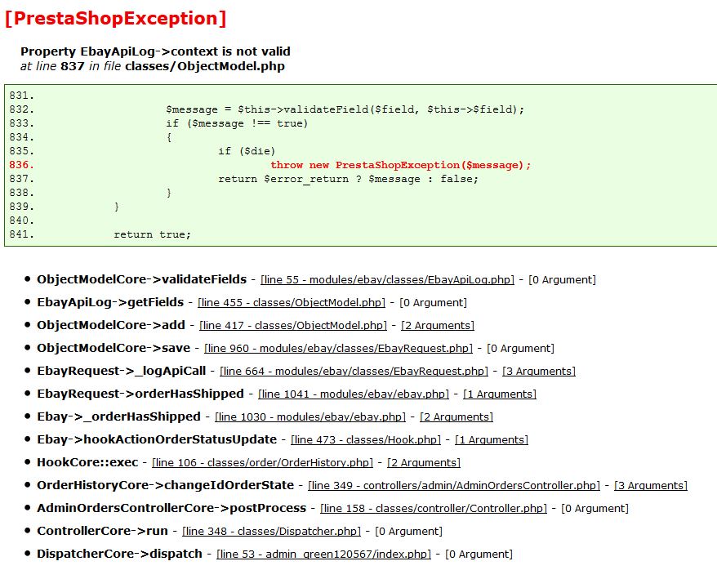Click the [PrestaShopException] heading
This screenshot has width=717, height=588.
coord(116,18)
